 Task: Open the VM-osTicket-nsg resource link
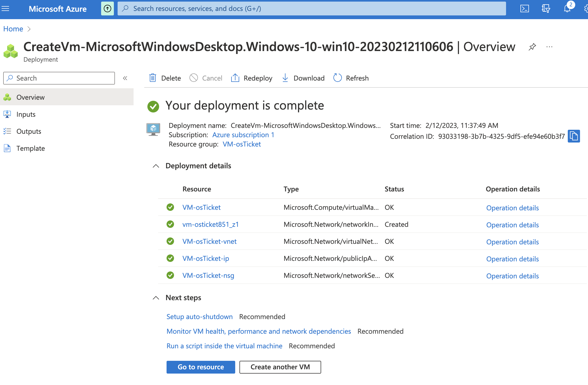208,275
